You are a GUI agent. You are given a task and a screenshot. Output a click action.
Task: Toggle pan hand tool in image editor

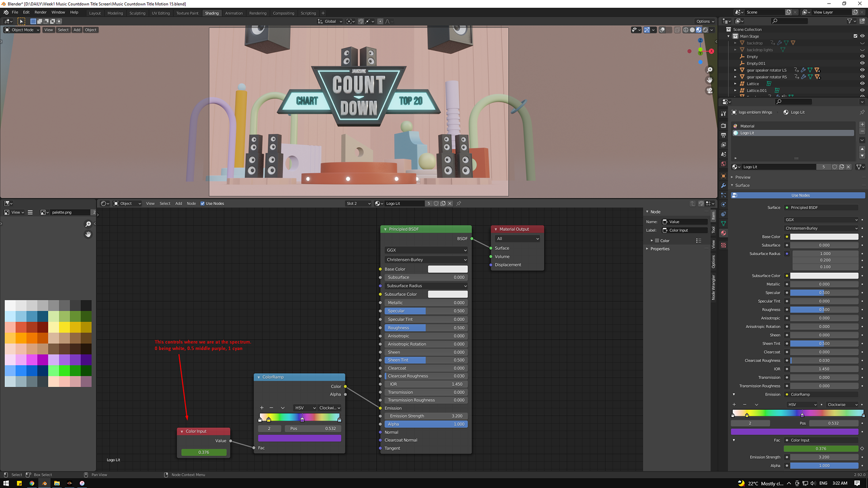click(x=88, y=234)
